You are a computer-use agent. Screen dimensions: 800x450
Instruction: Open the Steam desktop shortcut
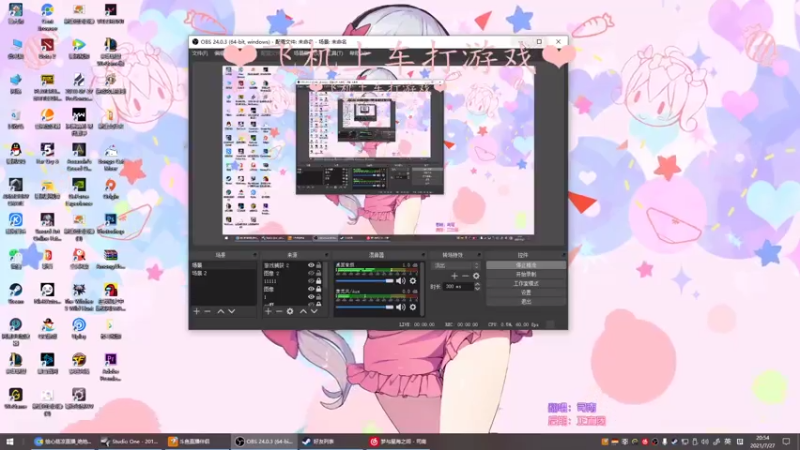click(15, 293)
